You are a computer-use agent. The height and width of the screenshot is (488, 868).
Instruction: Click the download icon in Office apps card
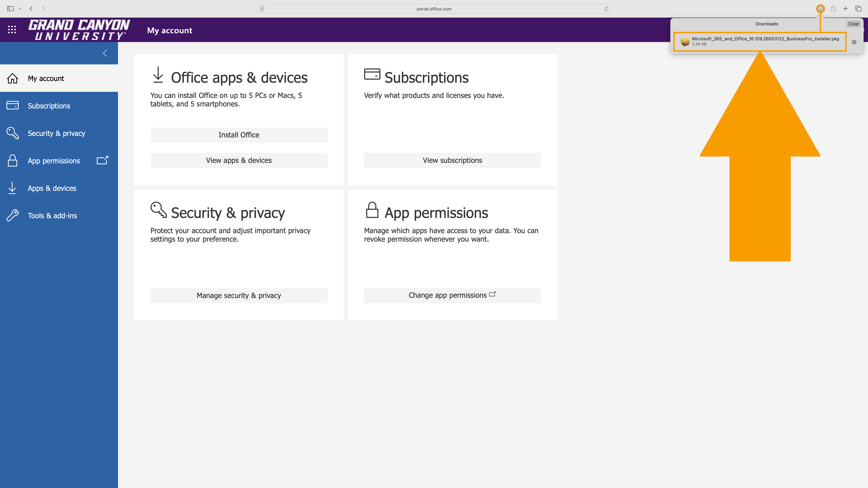(158, 74)
